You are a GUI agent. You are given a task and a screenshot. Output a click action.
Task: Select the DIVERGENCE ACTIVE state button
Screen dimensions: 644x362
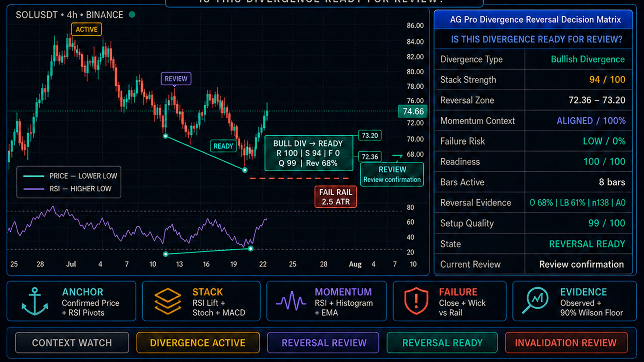(198, 343)
